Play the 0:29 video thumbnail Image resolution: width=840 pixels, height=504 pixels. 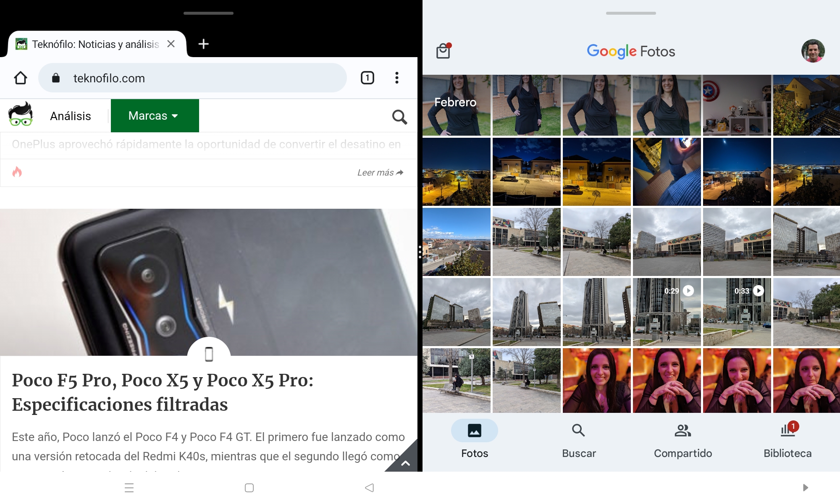[x=667, y=312]
